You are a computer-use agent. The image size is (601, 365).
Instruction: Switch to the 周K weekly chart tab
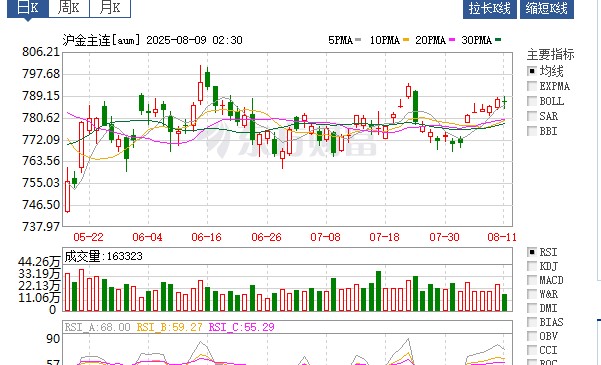click(x=69, y=8)
